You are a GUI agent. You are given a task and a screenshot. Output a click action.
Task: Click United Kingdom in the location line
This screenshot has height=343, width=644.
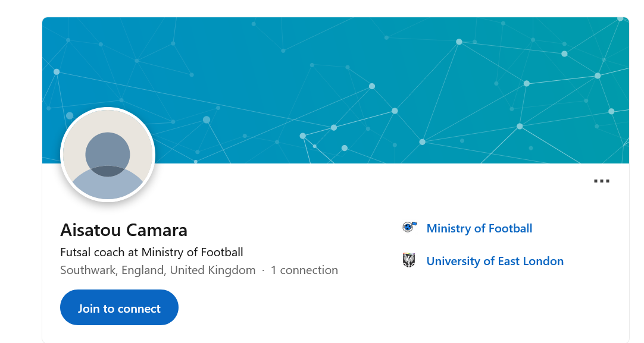[212, 270]
